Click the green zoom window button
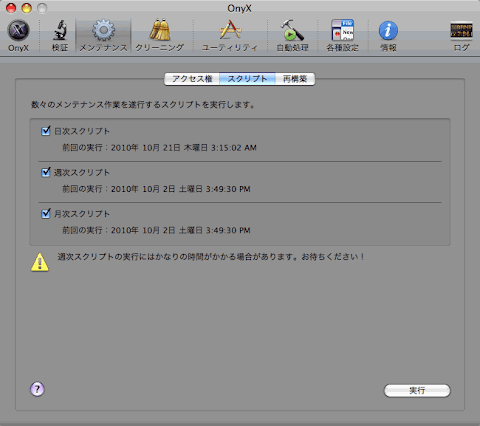480x426 pixels. (42, 8)
